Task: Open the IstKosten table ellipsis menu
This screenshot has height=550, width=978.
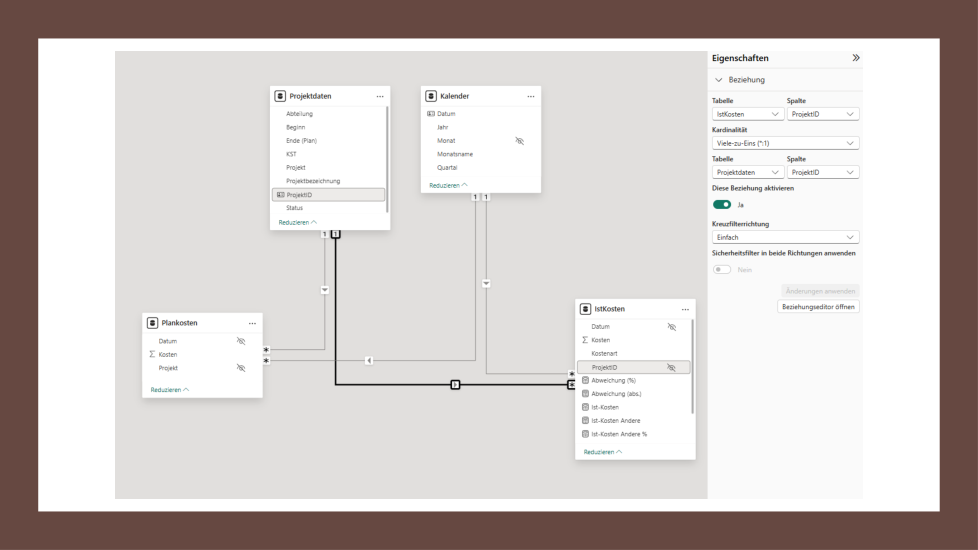Action: point(684,309)
